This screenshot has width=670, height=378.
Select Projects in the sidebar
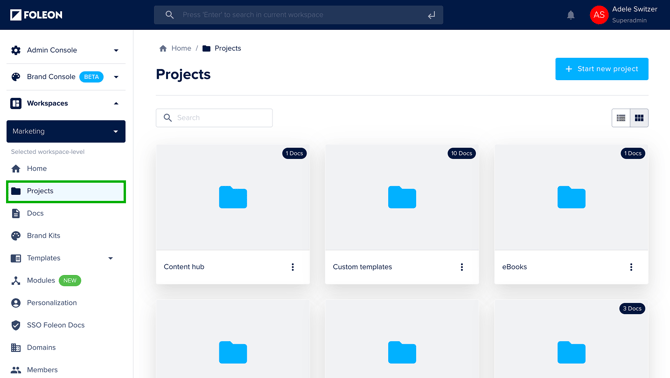(x=66, y=191)
